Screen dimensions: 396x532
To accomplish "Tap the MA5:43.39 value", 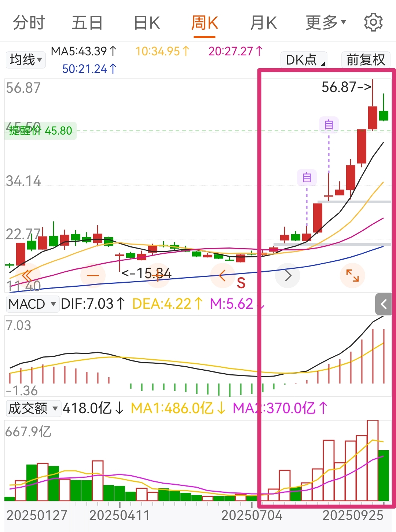I will (x=84, y=51).
